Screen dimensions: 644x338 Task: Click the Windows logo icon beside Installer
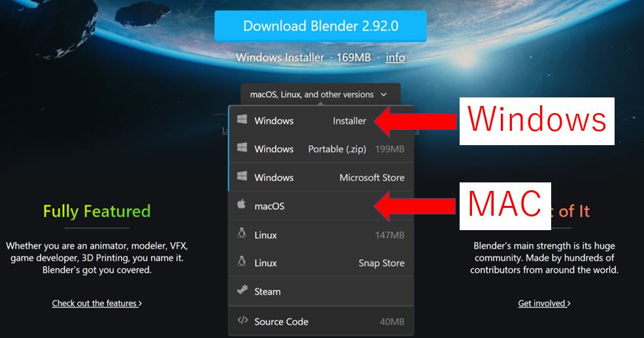[243, 120]
